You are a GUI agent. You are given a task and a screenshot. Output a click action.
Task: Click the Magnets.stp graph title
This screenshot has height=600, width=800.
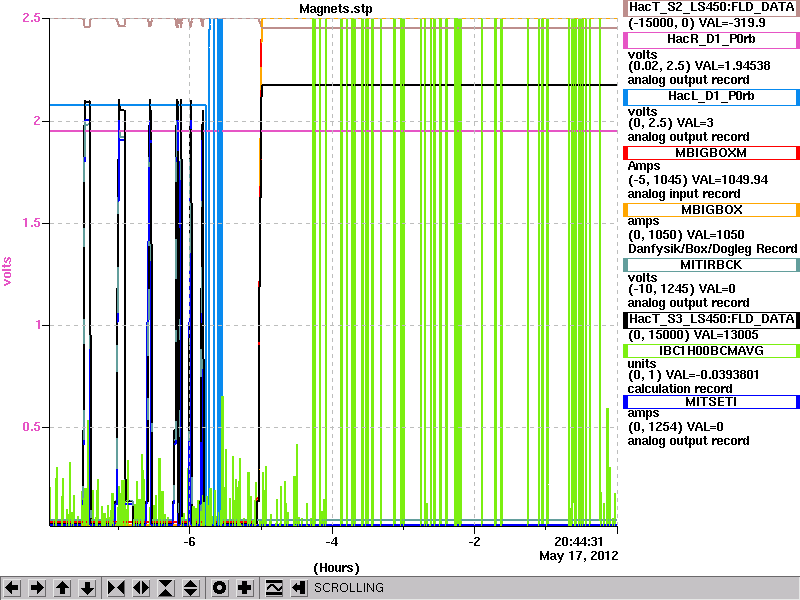point(335,9)
